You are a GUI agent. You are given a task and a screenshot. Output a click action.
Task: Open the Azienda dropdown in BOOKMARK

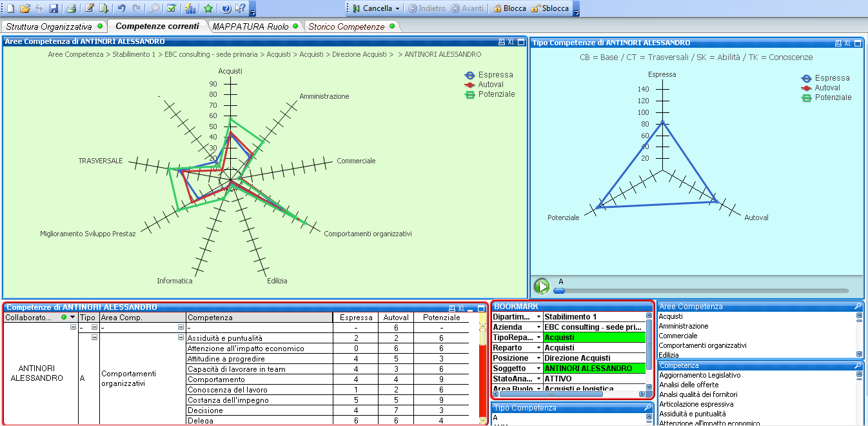click(538, 327)
